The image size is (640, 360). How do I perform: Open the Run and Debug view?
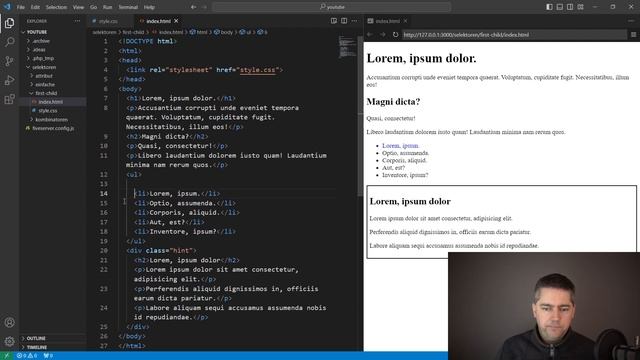click(9, 80)
